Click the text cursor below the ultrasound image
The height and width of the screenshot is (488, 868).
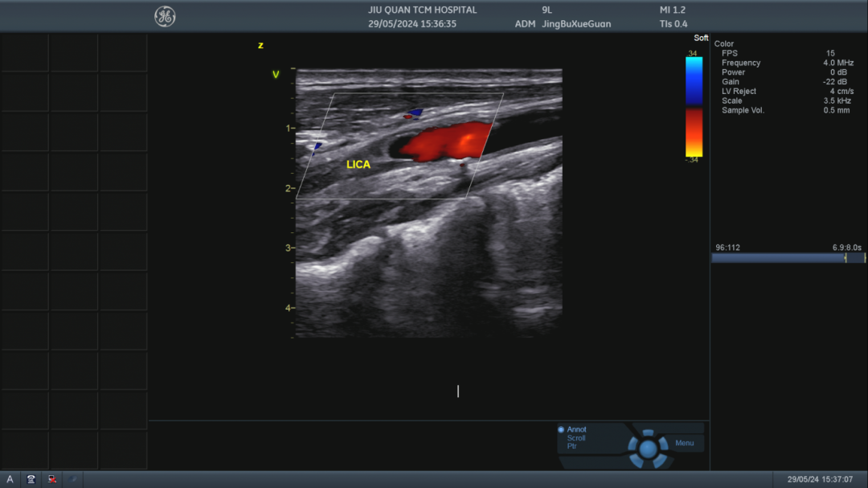[x=458, y=391]
